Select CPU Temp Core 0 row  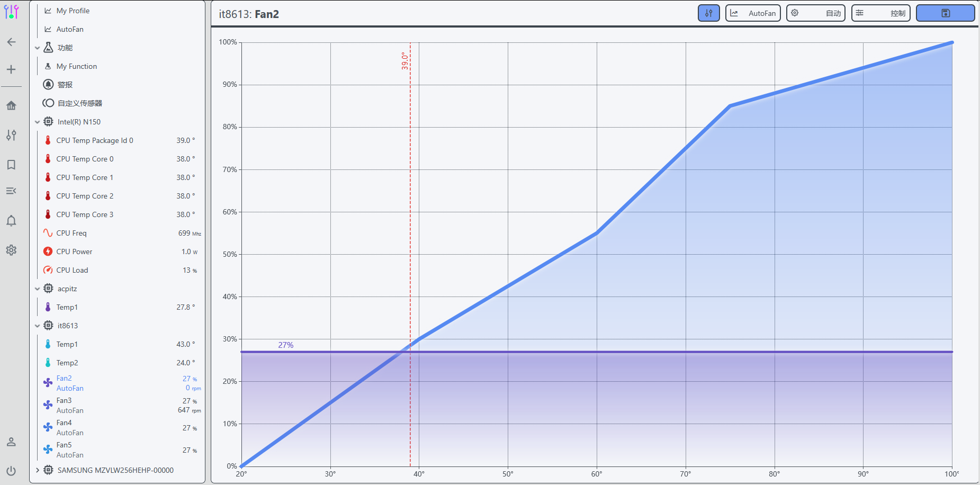click(121, 159)
